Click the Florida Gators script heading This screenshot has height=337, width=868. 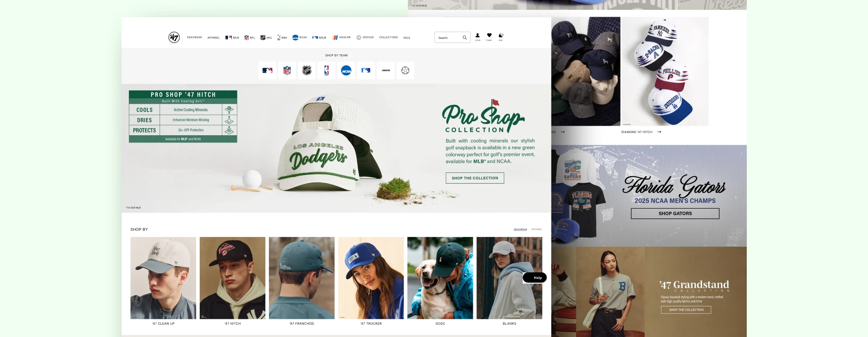[x=674, y=185]
